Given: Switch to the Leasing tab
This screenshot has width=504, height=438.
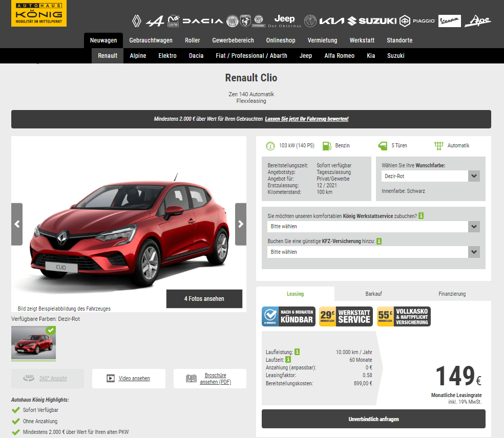Looking at the screenshot, I should (x=295, y=294).
